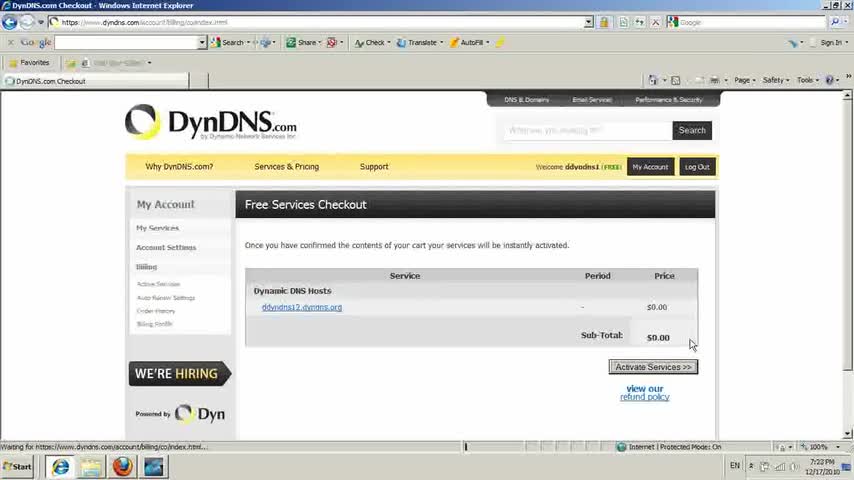Click the Share button in Google Toolbar
This screenshot has width=854, height=480.
301,42
